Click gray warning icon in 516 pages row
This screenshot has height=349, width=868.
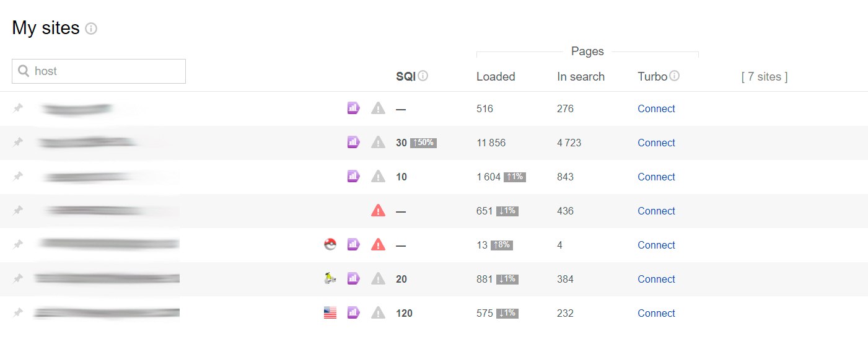[378, 108]
